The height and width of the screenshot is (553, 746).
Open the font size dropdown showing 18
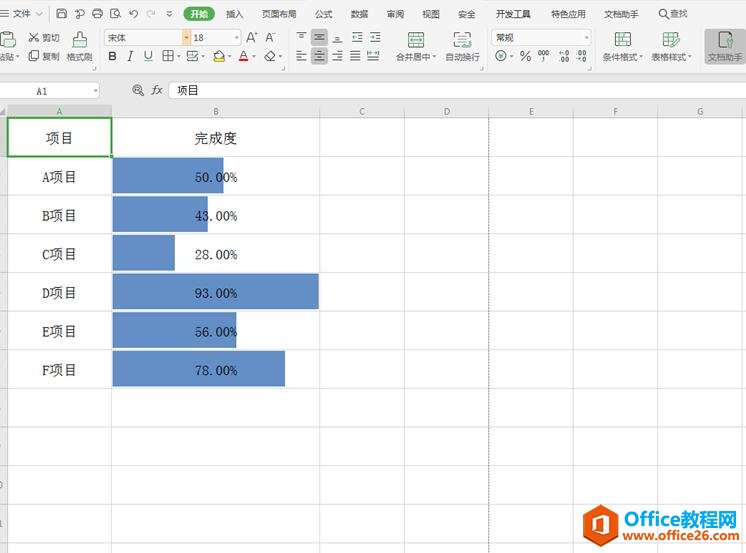pos(236,37)
